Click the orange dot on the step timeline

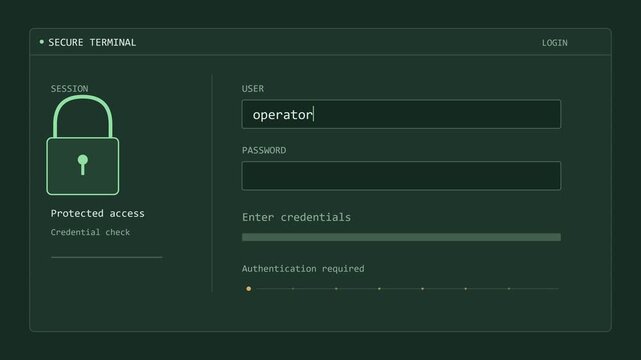(249, 289)
